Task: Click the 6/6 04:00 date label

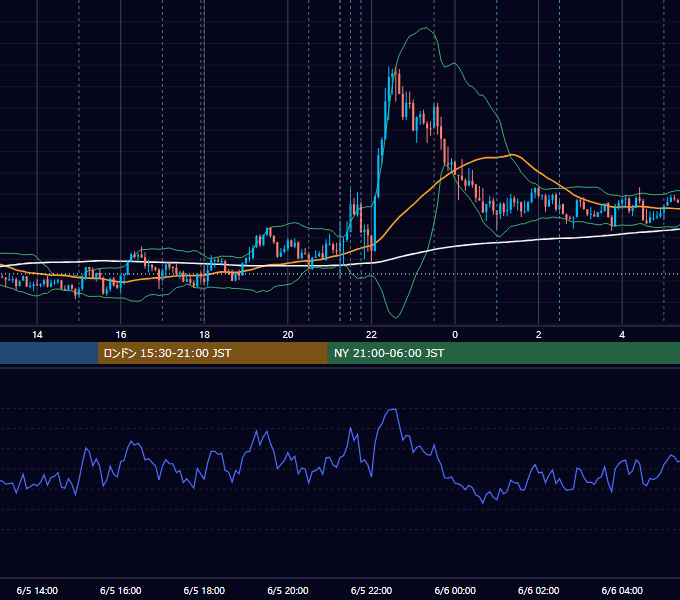Action: pos(622,590)
